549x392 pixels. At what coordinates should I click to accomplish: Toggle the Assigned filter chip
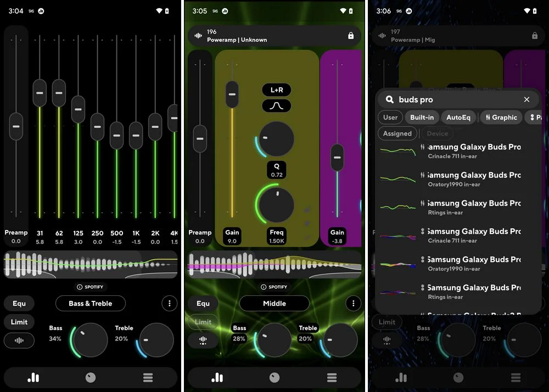click(397, 133)
